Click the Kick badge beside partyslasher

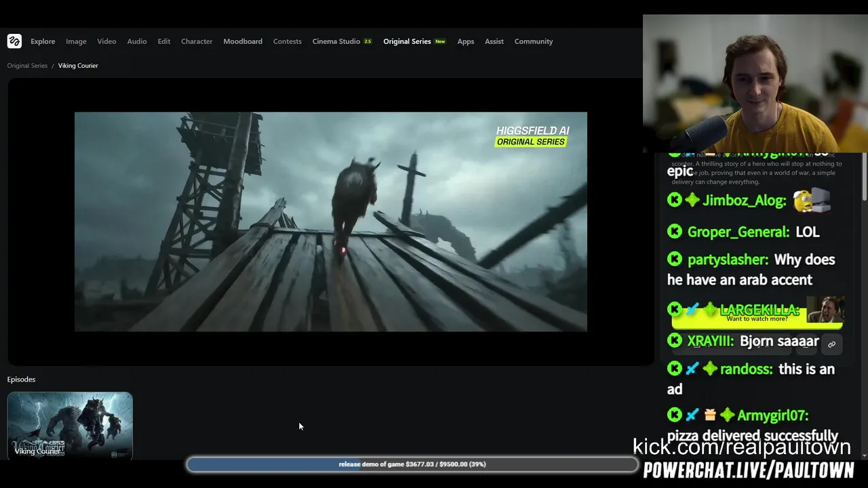675,260
